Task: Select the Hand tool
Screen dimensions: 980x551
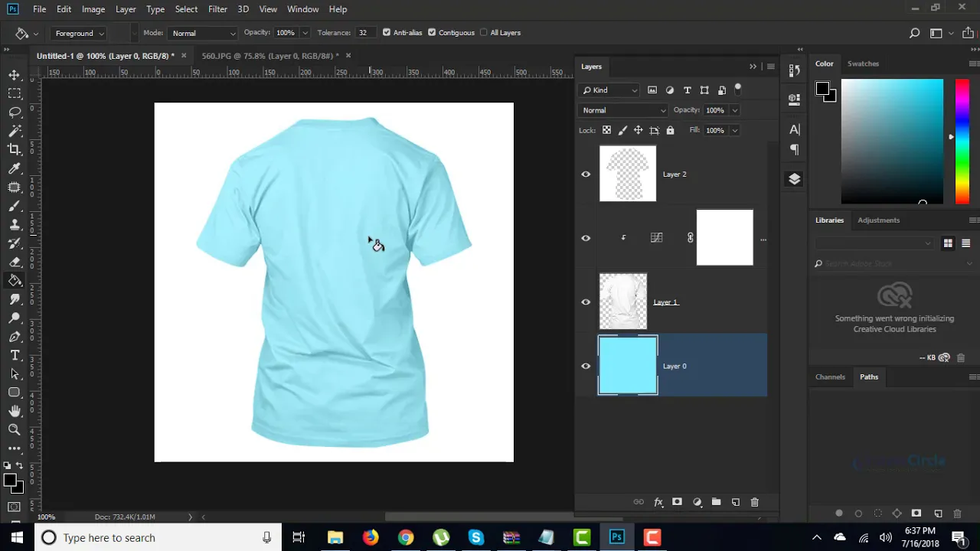Action: tap(14, 412)
